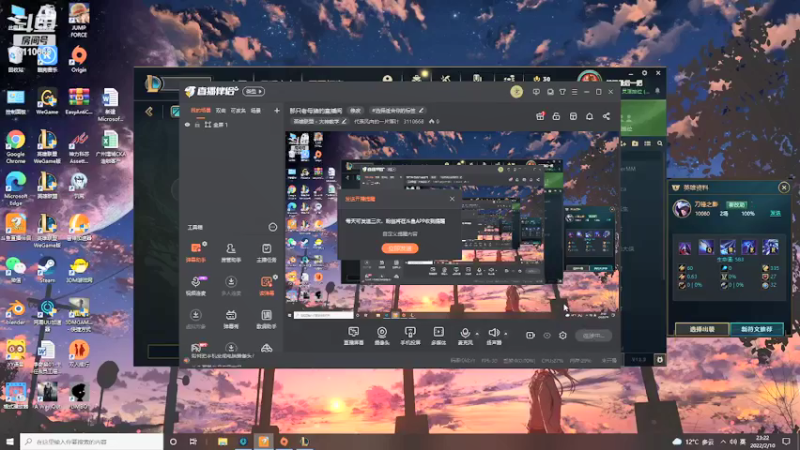Open the orange decoration tool with badge
Viewport: 800px width, 450px height.
tap(266, 286)
